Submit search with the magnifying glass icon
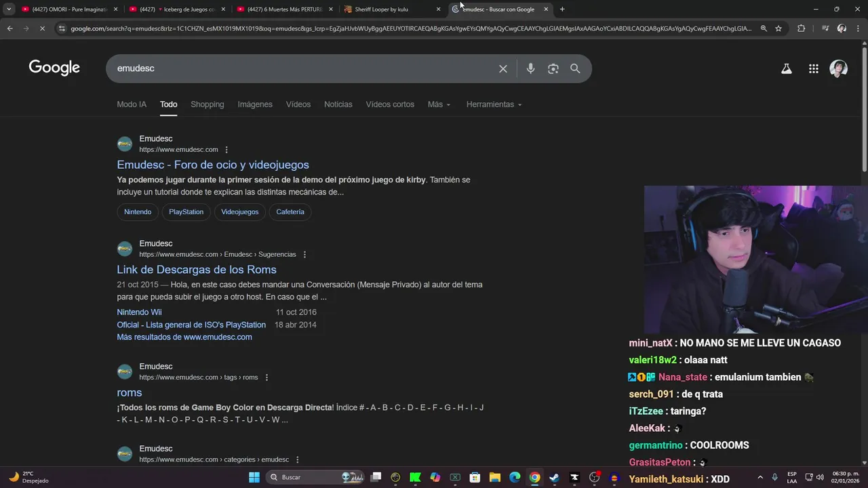The width and height of the screenshot is (868, 488). pos(575,68)
